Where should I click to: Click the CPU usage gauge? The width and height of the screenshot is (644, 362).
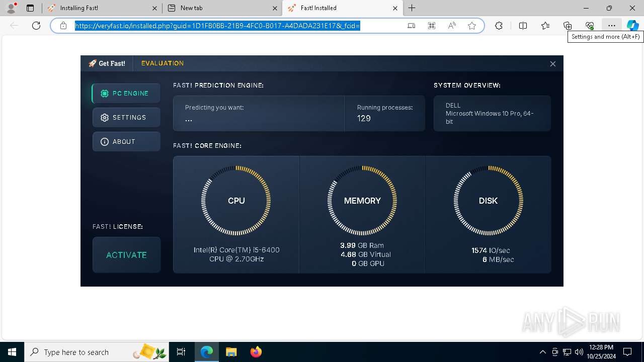click(x=236, y=201)
